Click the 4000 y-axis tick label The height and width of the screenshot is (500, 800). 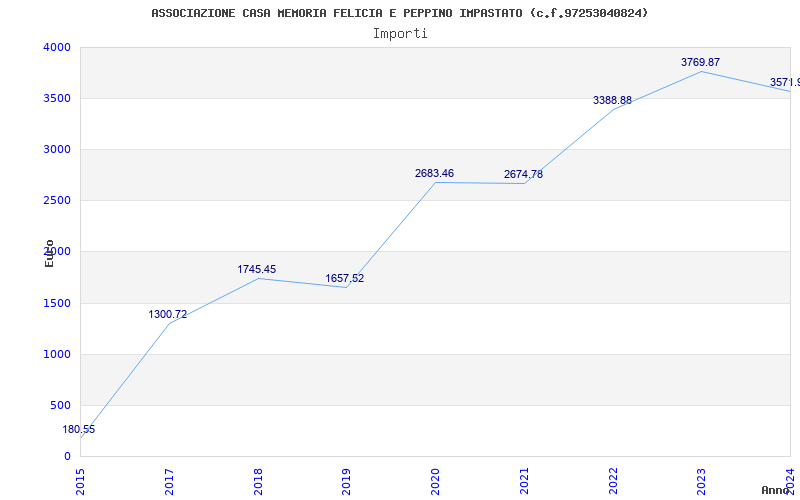click(57, 47)
